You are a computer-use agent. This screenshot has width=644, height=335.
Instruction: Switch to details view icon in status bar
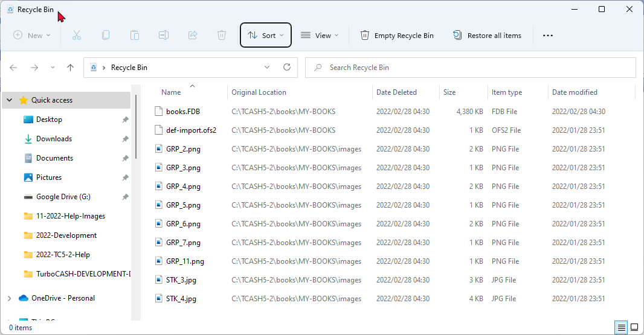pos(621,328)
